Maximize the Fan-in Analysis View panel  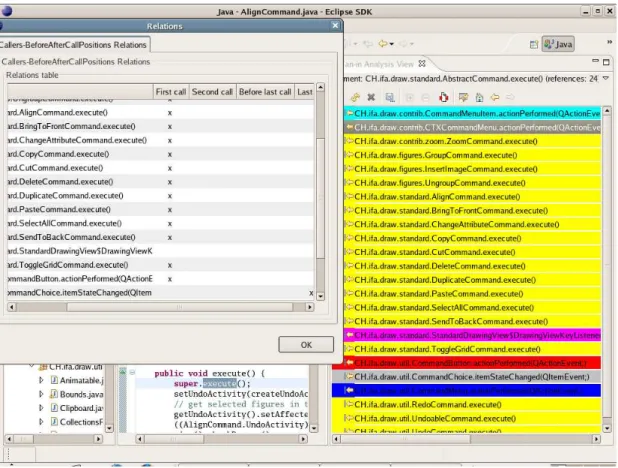607,62
